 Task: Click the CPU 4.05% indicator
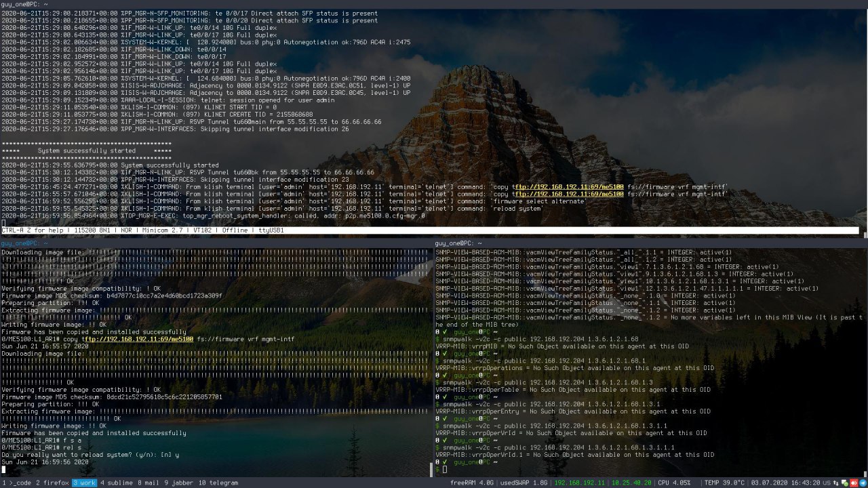(675, 483)
